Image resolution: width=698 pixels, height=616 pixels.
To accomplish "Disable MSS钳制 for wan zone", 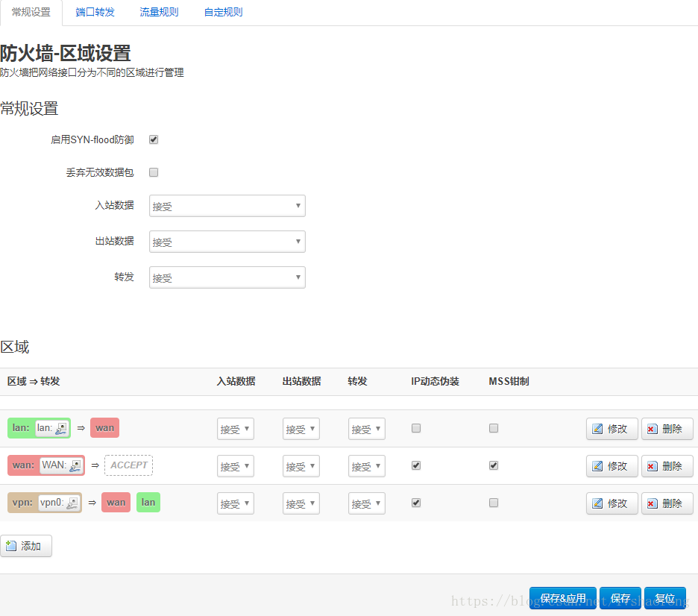I will click(493, 465).
